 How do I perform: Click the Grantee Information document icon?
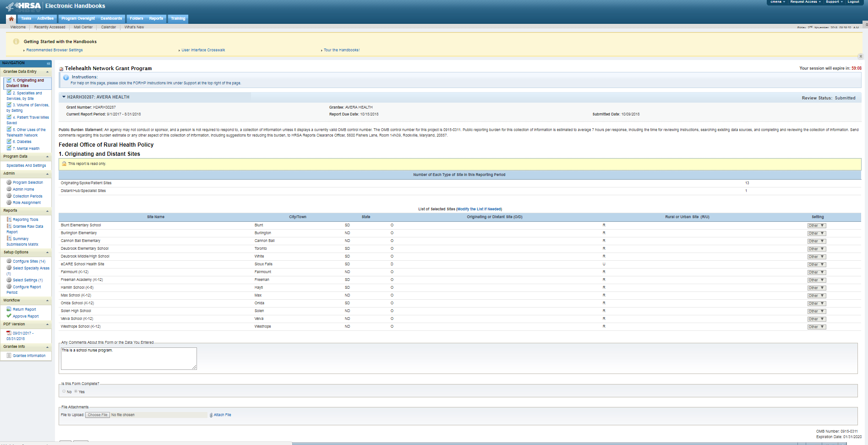tap(9, 356)
